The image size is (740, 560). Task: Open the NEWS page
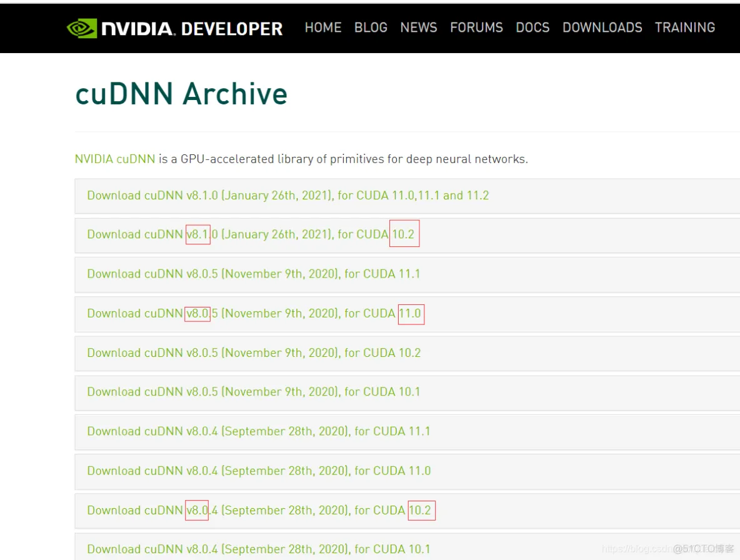[419, 28]
